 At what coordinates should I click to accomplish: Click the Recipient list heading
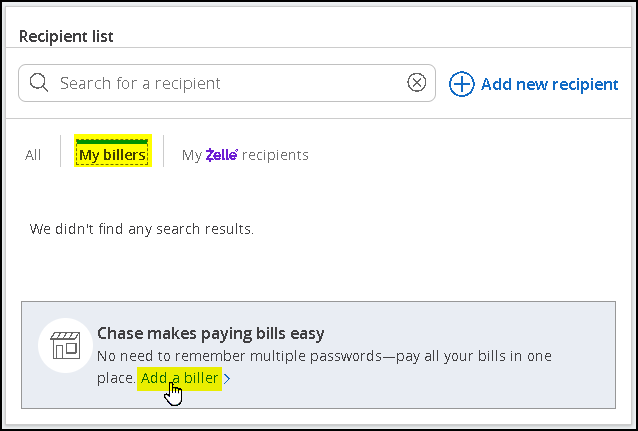pos(66,37)
